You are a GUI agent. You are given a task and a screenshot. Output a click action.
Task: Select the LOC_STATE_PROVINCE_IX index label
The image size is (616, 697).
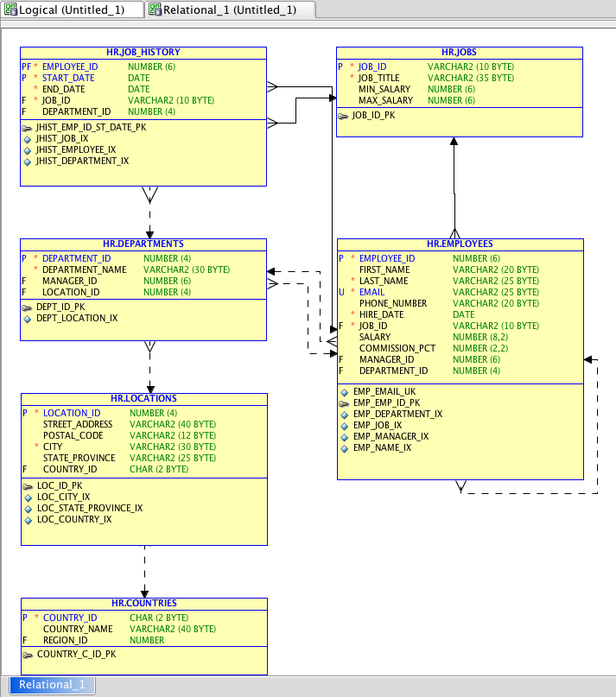tap(90, 508)
